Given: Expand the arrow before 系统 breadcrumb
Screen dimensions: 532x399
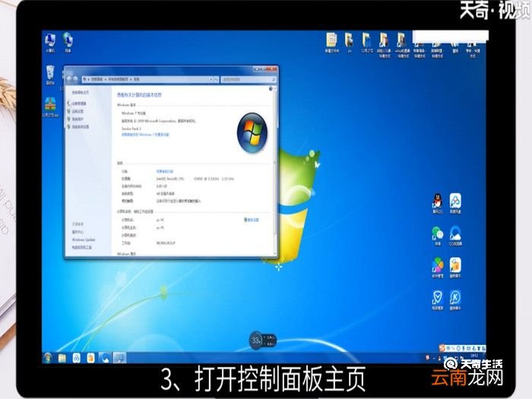Looking at the screenshot, I should (131, 79).
